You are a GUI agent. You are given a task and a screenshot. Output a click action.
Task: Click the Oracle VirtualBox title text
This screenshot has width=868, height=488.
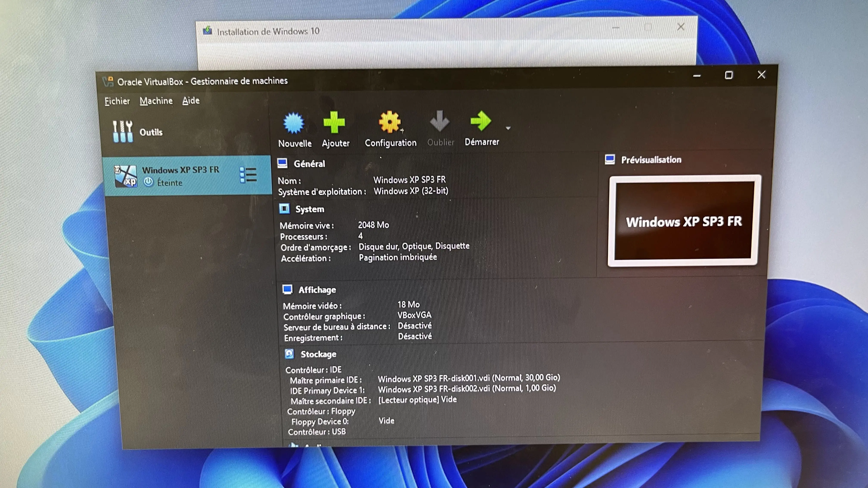(x=202, y=81)
